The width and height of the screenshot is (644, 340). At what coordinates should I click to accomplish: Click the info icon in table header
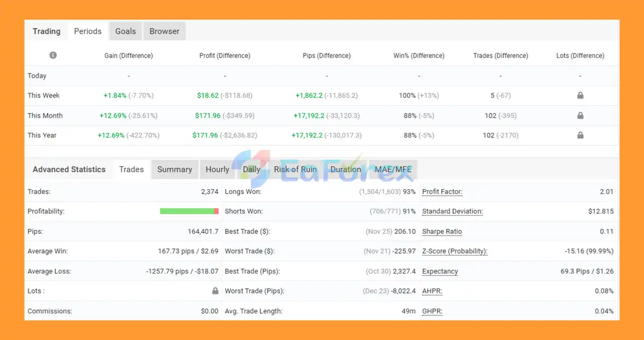pyautogui.click(x=53, y=55)
